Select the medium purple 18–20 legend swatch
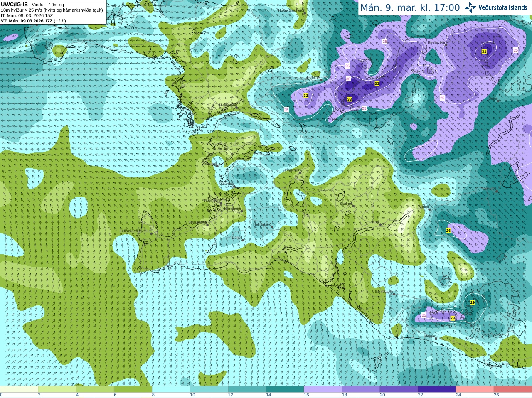The width and height of the screenshot is (532, 398). pyautogui.click(x=361, y=389)
